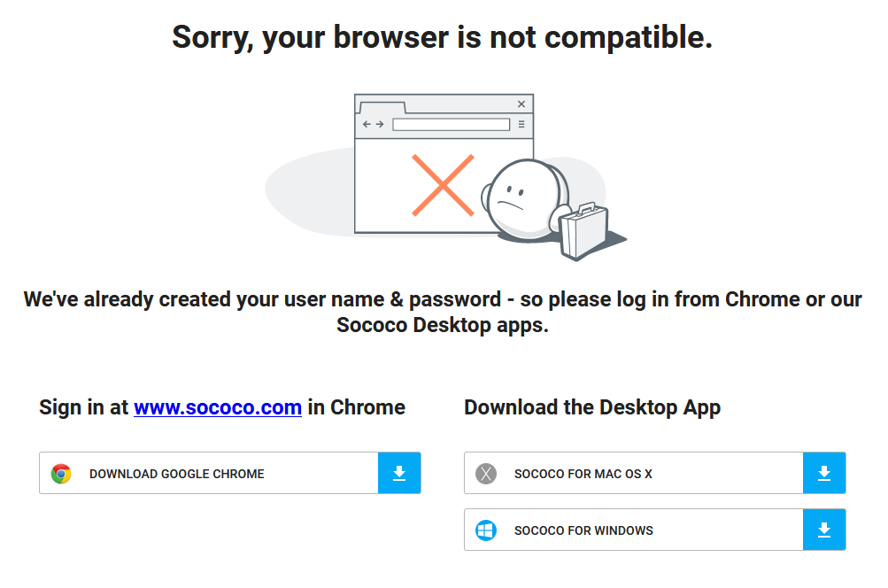Click the Mac OS X logo icon
This screenshot has width=888, height=588.
(x=486, y=474)
